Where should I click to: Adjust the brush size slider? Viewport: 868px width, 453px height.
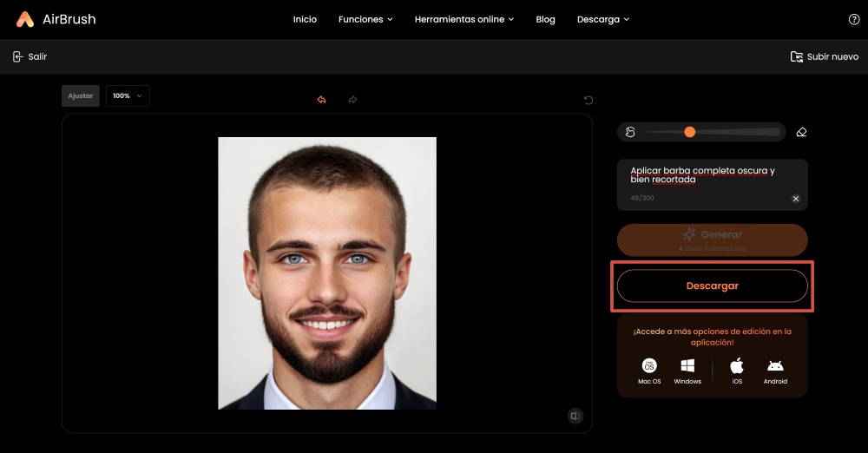point(689,132)
